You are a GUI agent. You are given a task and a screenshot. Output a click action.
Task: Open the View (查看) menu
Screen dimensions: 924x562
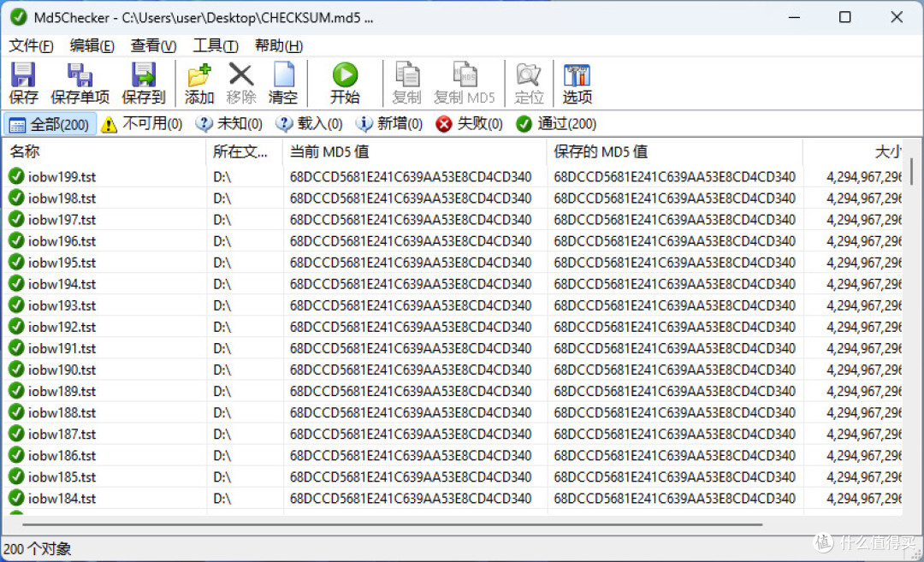point(153,45)
